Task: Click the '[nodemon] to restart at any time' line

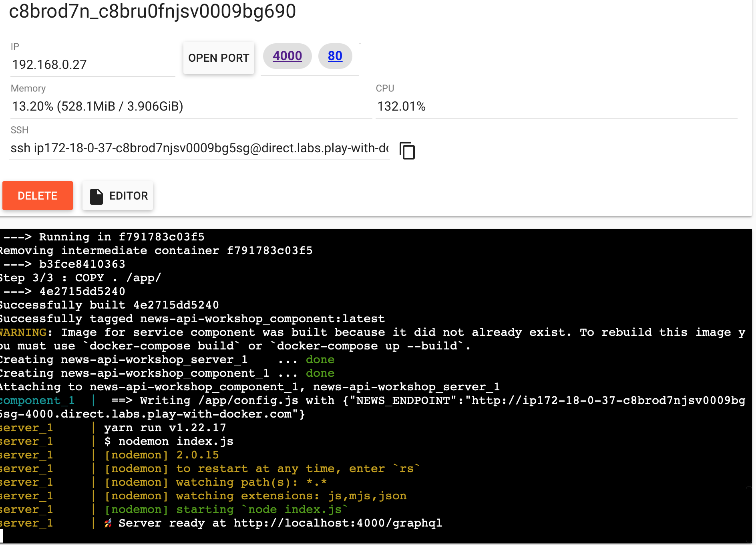Action: pos(262,468)
